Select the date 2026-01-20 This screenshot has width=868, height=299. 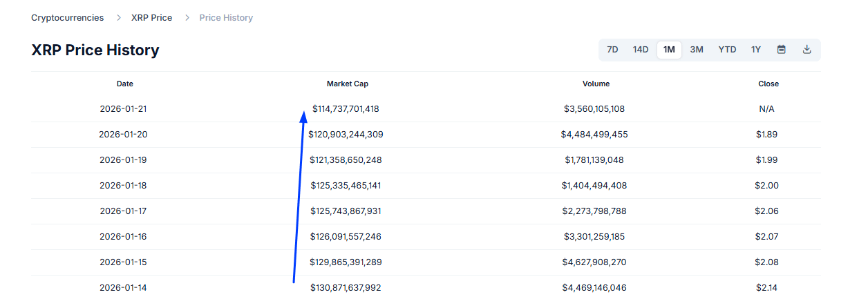[x=123, y=135]
